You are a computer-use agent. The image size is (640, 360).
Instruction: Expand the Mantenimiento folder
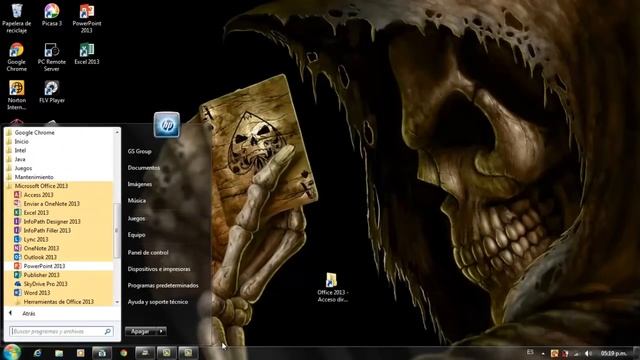click(34, 177)
